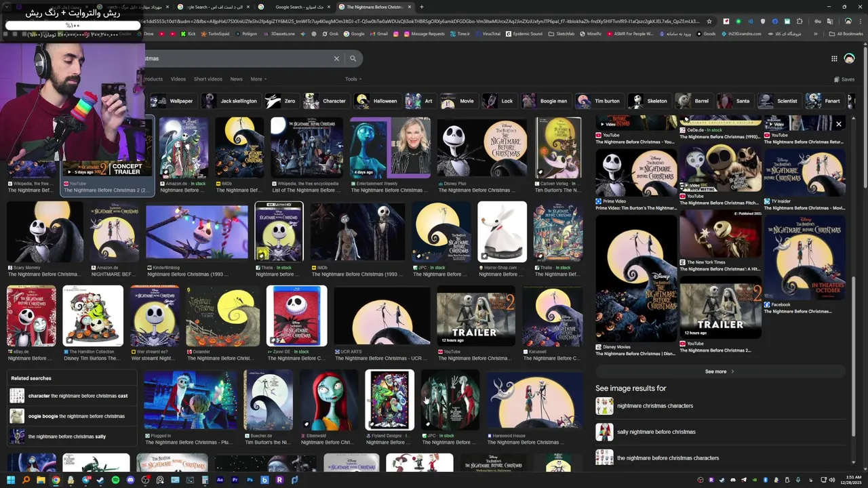The height and width of the screenshot is (488, 868).
Task: Open Discord from the taskbar
Action: 130,480
